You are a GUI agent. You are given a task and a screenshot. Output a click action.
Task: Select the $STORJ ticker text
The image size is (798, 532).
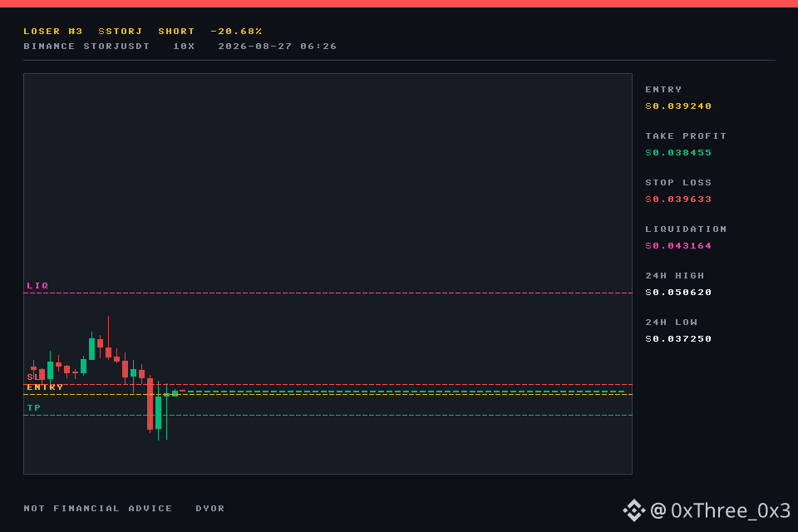(x=120, y=31)
